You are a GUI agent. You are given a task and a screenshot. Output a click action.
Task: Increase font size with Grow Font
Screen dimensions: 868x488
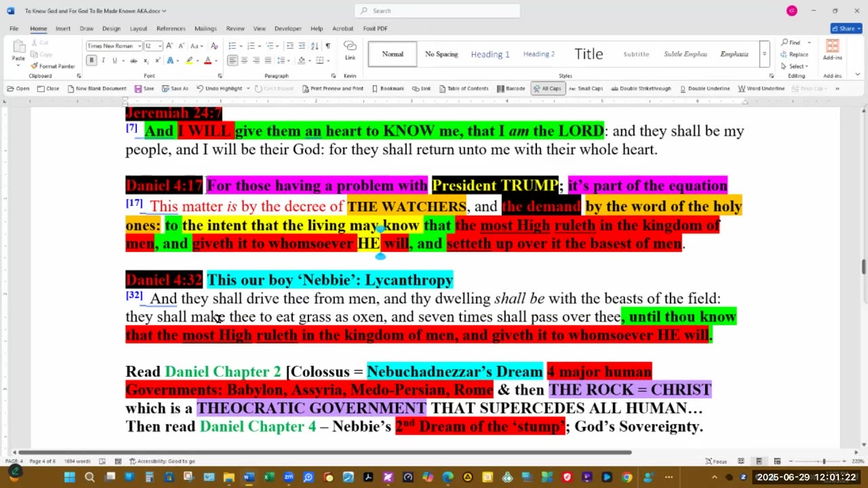coord(170,45)
